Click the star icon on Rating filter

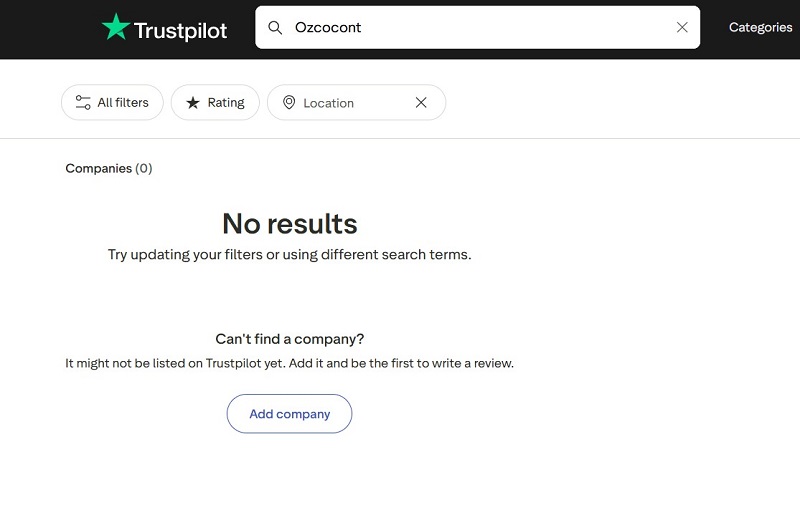tap(193, 103)
